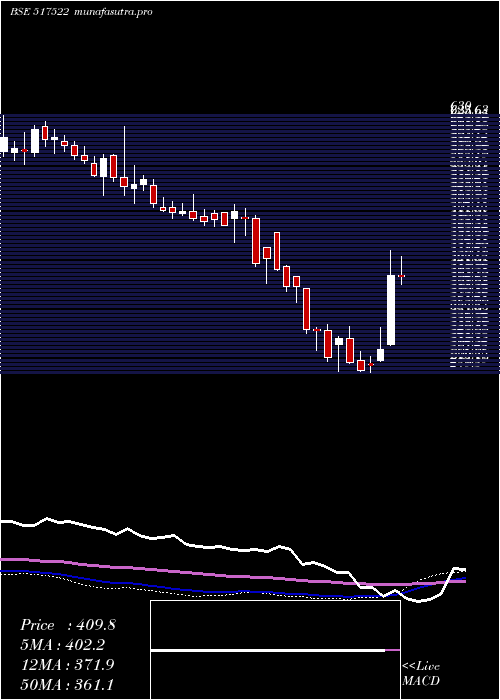
Task: Click the '<<Live MACD' label
Action: click(421, 673)
